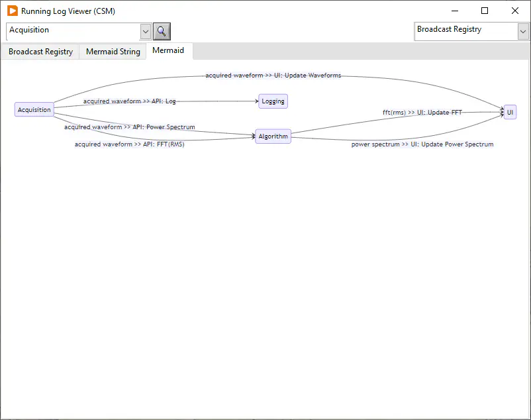The width and height of the screenshot is (531, 420).
Task: Click 'acquired waveform >> API: Log' edge label
Action: (x=130, y=101)
